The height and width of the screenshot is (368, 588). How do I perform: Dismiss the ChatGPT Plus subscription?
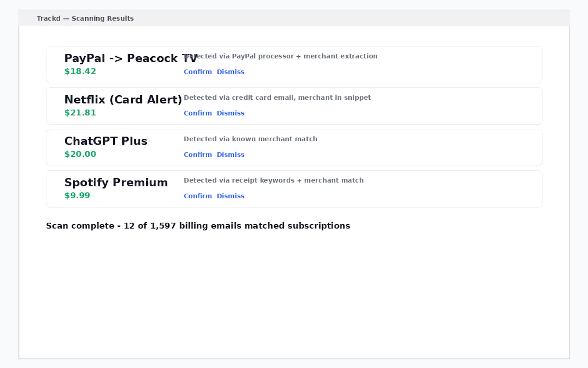tap(230, 155)
